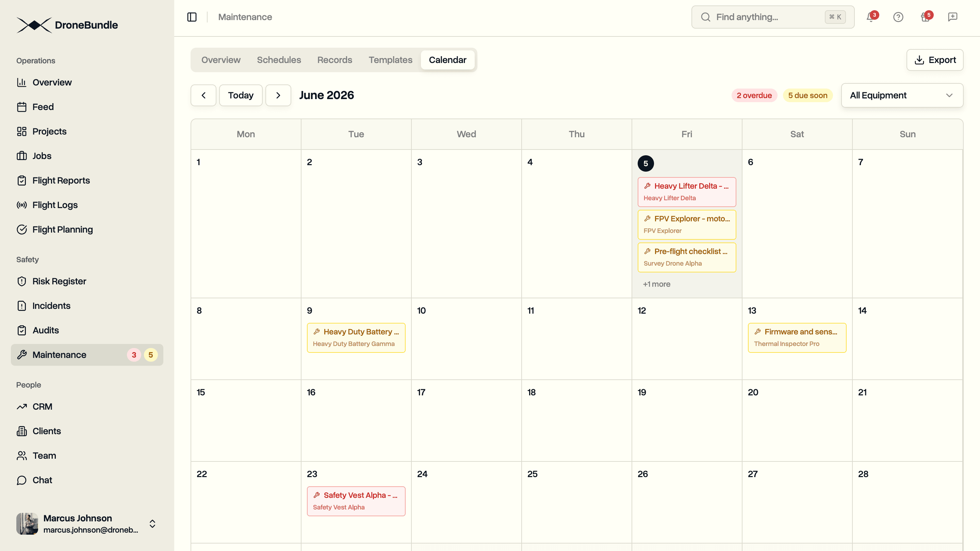The width and height of the screenshot is (980, 551).
Task: Click the Risk Register shield icon
Action: point(22,281)
